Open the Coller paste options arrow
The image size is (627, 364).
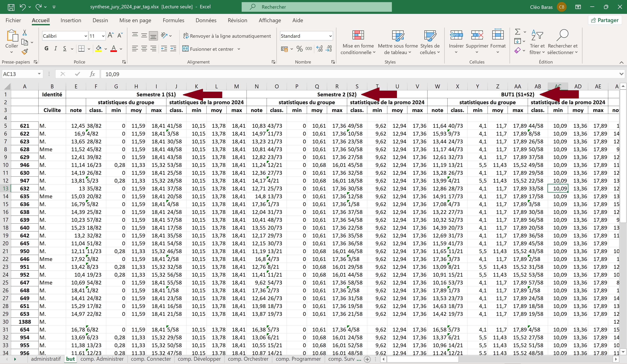[x=11, y=52]
